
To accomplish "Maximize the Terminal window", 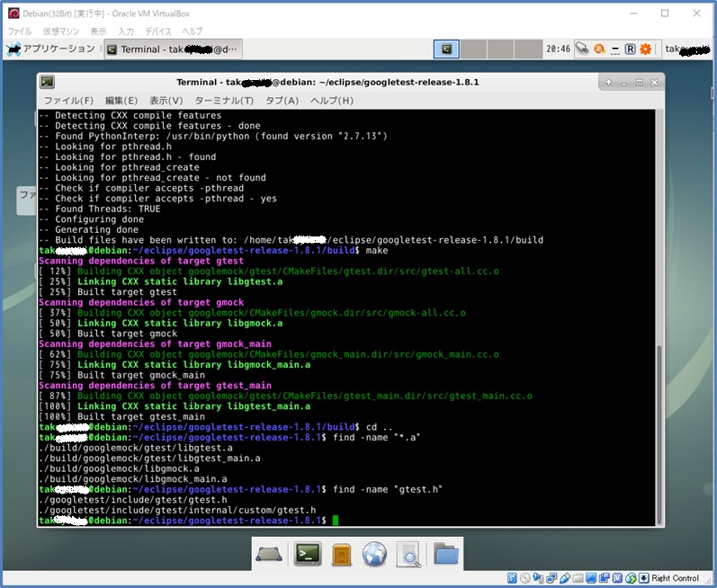I will pos(639,82).
